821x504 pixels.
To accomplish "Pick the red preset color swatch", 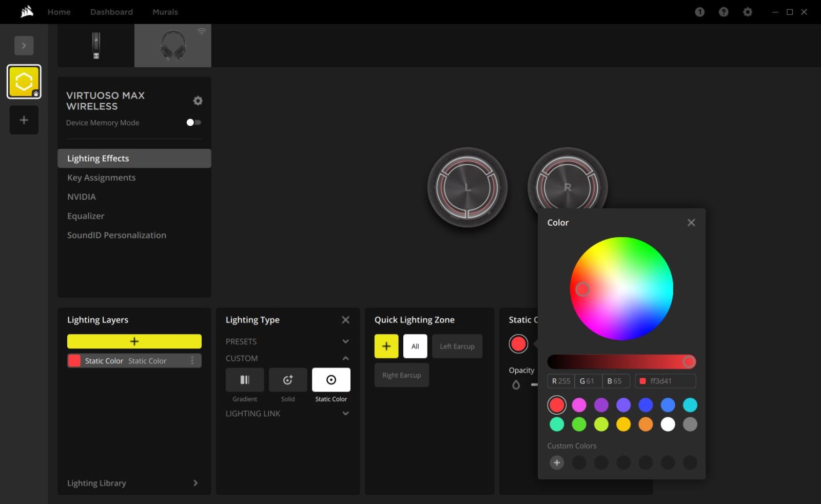I will point(557,405).
